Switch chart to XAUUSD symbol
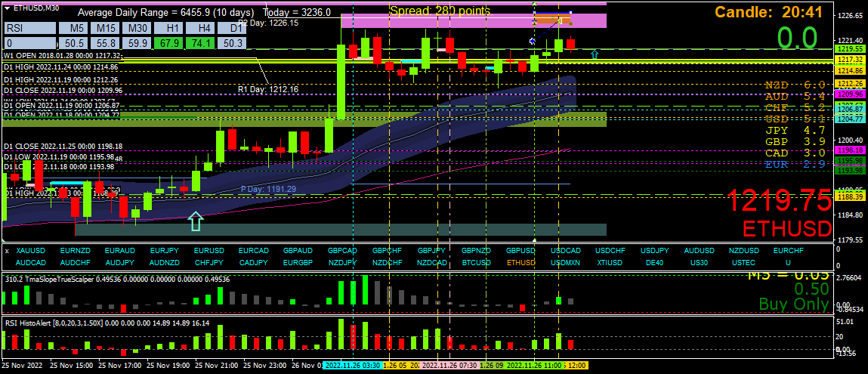 coord(30,251)
